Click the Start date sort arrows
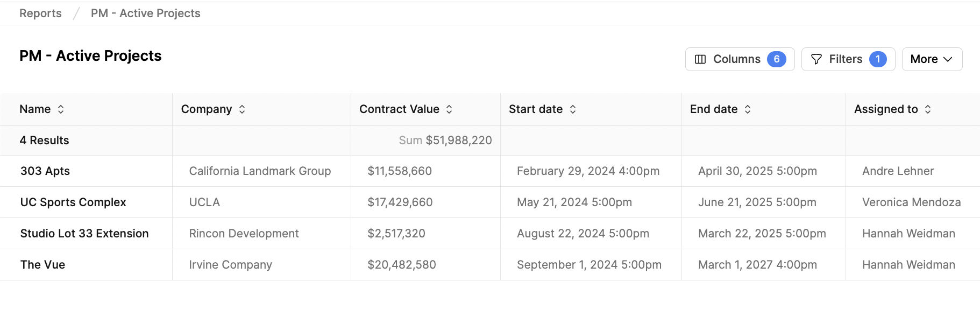 click(573, 109)
